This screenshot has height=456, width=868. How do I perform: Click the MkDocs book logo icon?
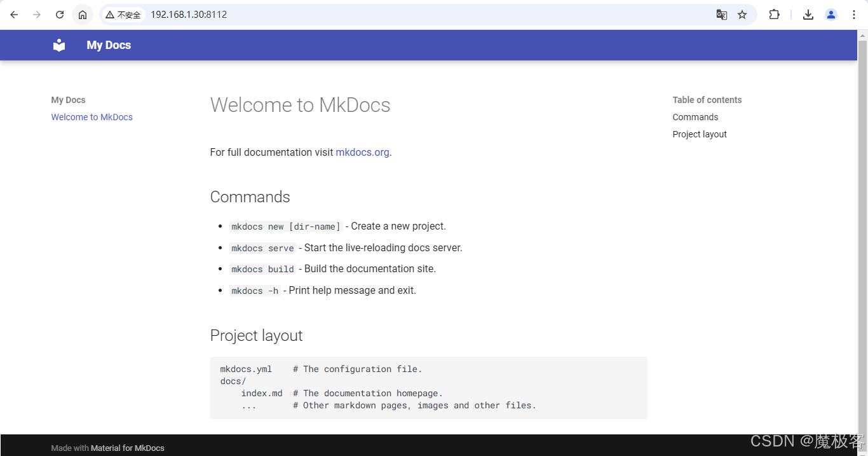pyautogui.click(x=59, y=45)
